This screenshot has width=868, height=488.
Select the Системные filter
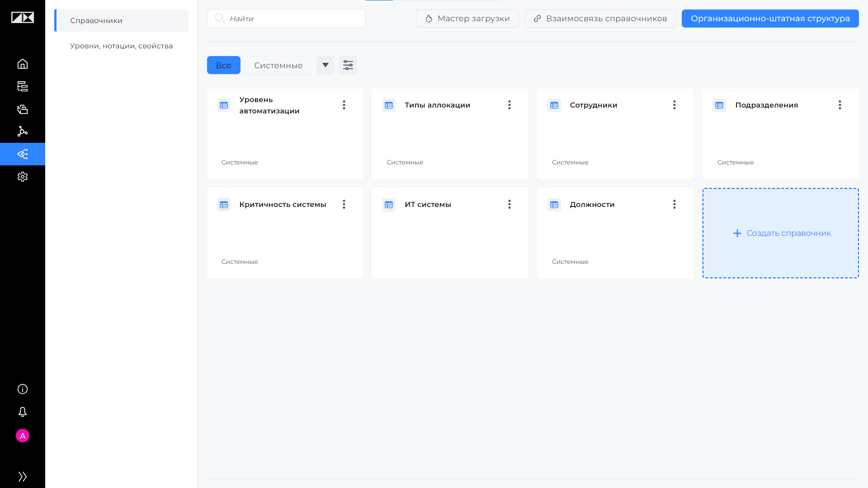278,65
